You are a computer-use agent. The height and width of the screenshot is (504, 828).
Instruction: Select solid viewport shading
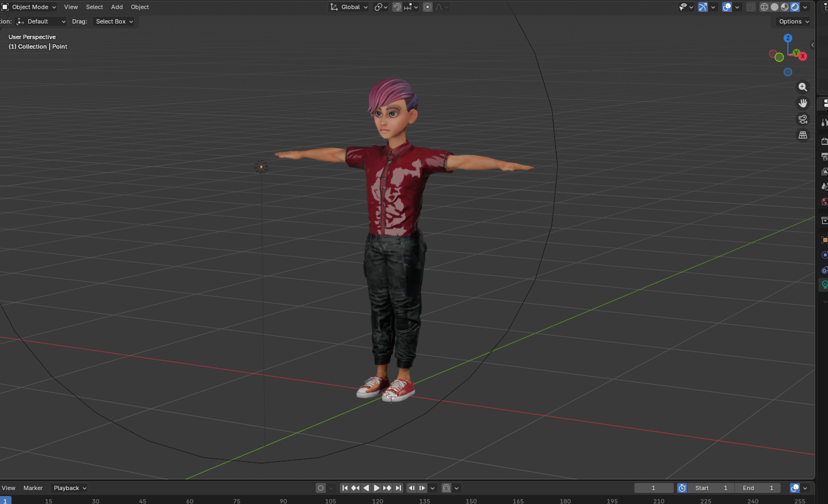(x=774, y=7)
